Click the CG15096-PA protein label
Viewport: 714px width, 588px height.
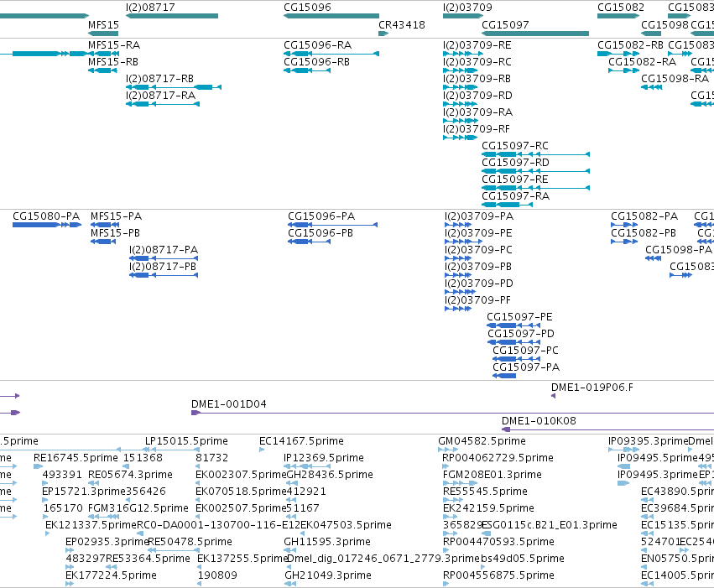(x=321, y=216)
